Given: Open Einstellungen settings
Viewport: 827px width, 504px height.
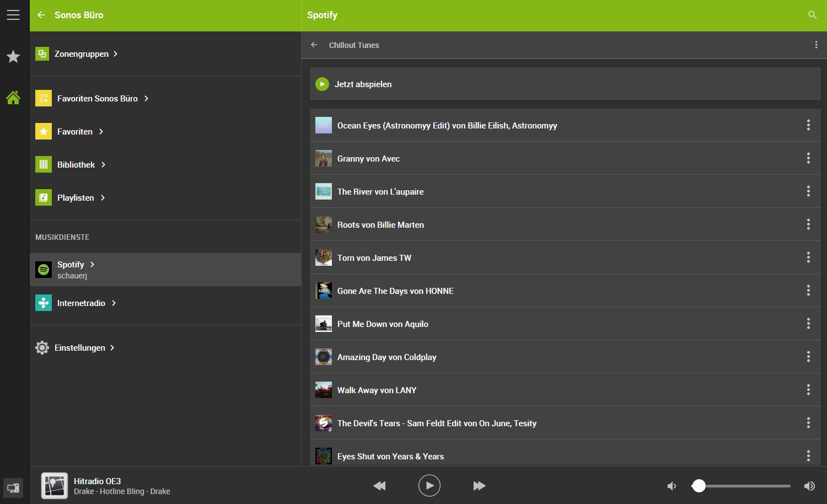Looking at the screenshot, I should [x=79, y=348].
